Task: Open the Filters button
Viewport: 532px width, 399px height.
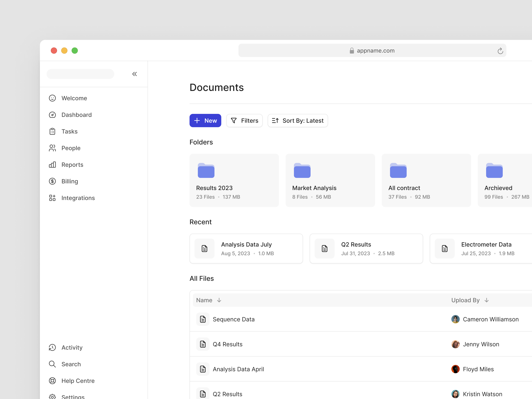Action: tap(244, 121)
